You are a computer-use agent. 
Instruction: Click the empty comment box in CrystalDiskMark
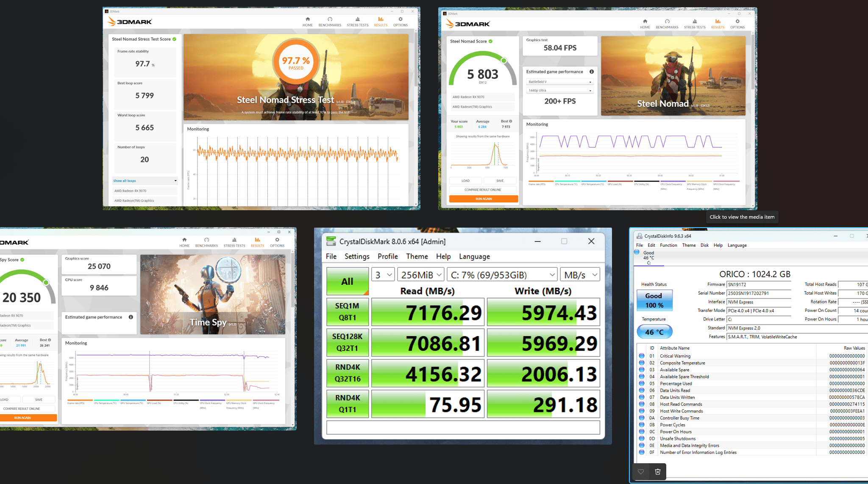[463, 427]
